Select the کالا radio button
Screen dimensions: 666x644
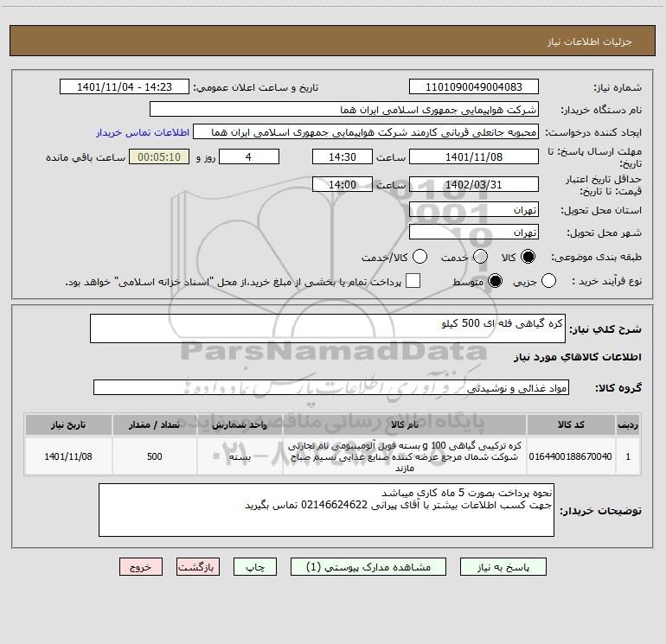click(528, 257)
